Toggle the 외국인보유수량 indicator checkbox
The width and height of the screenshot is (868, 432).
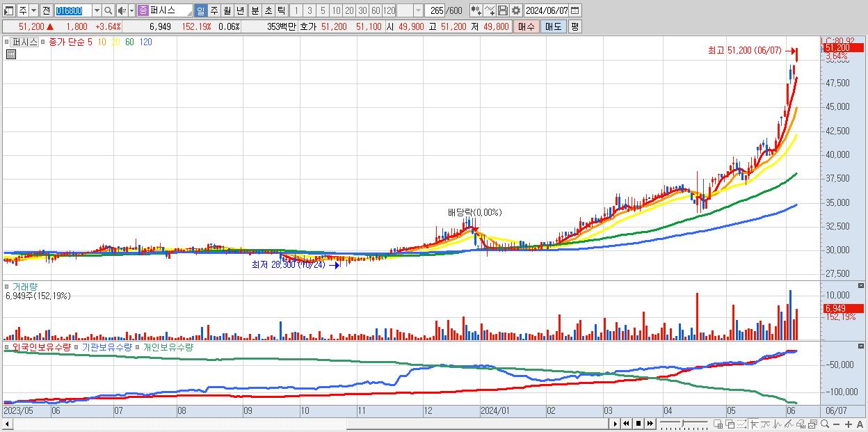[x=8, y=347]
